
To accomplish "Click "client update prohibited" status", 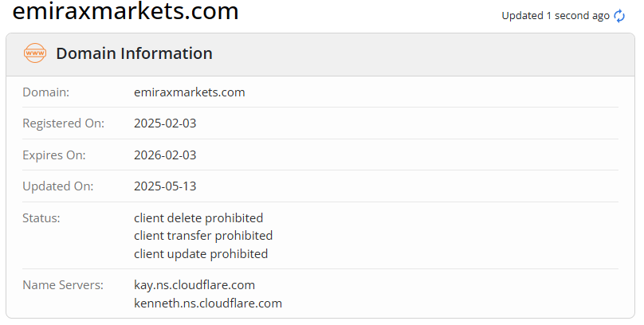I will click(x=201, y=254).
